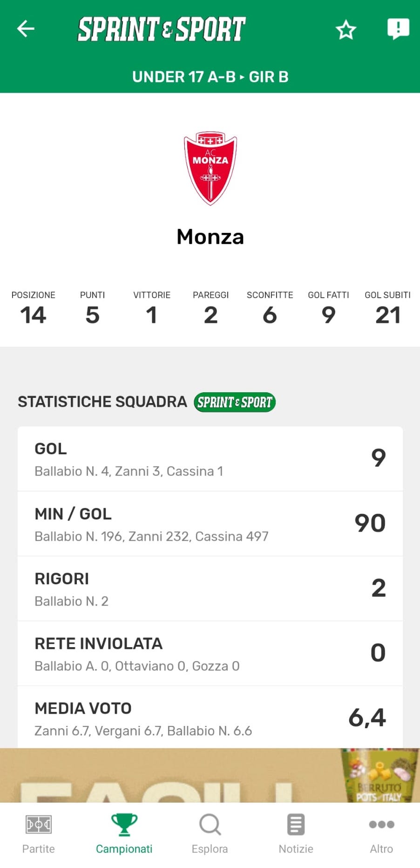Open the Partite pitch icon
The height and width of the screenshot is (868, 420).
[39, 825]
